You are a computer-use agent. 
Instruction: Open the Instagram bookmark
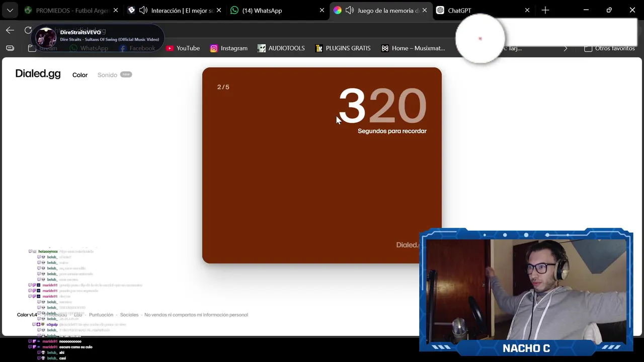(229, 48)
